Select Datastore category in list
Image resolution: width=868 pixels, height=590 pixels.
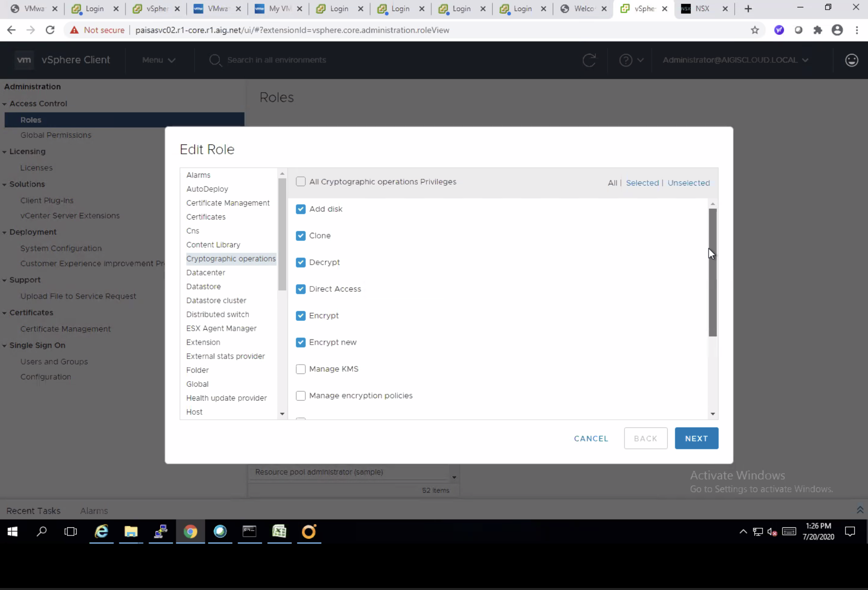tap(204, 286)
